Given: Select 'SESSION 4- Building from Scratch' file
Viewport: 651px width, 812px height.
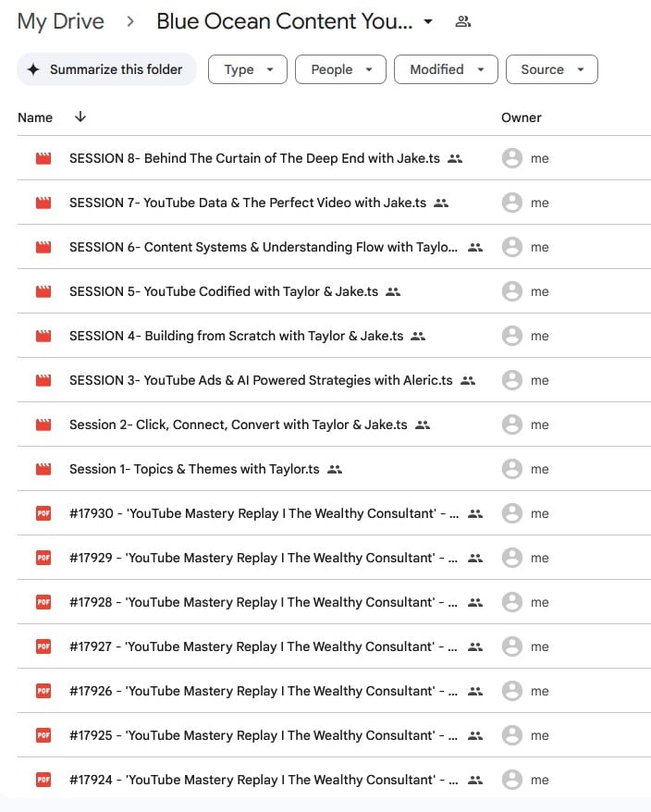Looking at the screenshot, I should [236, 336].
